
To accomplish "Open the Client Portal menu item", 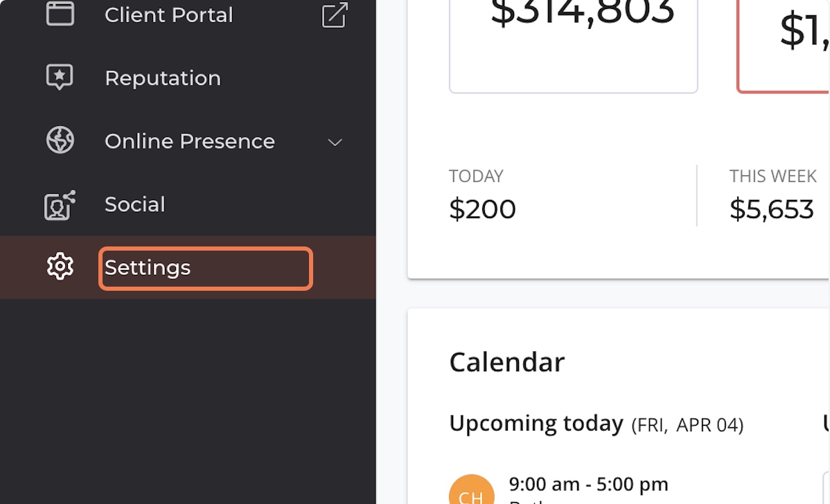I will (168, 15).
